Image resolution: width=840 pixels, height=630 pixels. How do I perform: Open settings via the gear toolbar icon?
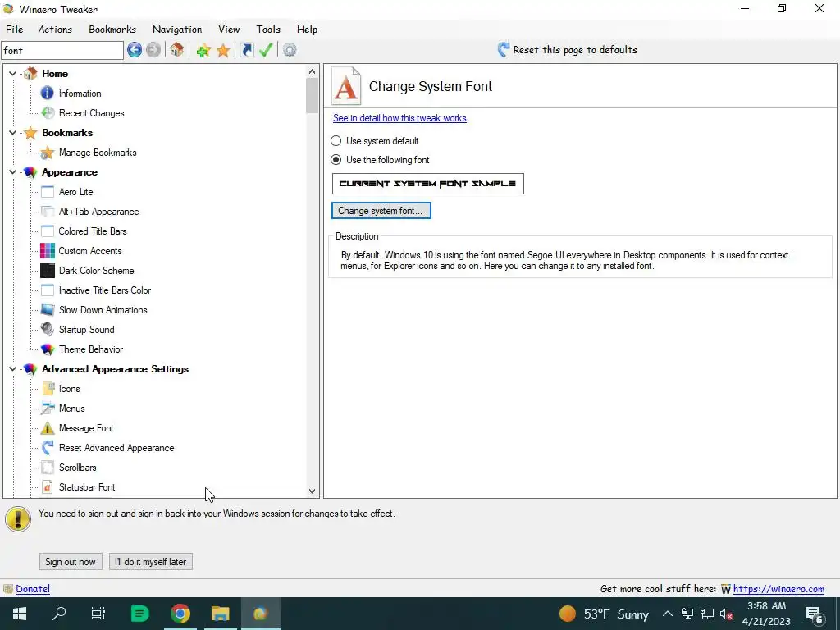pos(290,50)
